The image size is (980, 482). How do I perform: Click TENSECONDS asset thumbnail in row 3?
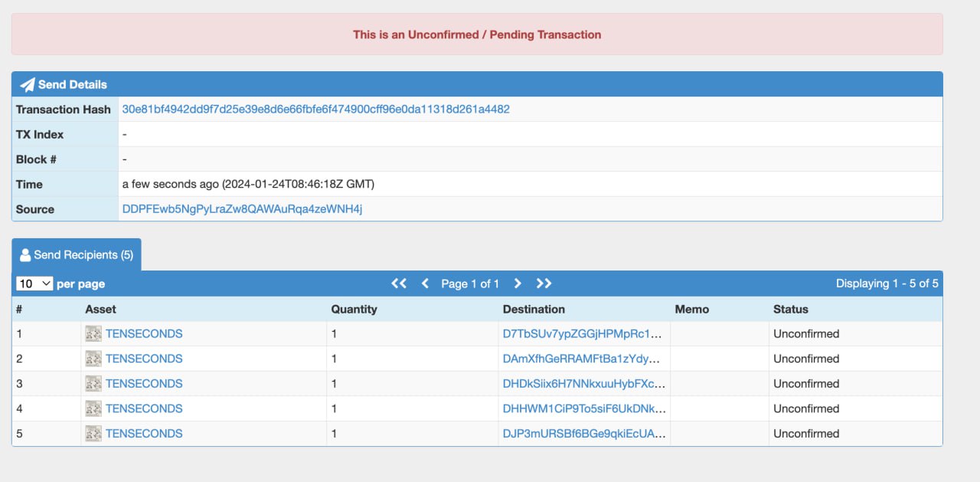(x=93, y=383)
